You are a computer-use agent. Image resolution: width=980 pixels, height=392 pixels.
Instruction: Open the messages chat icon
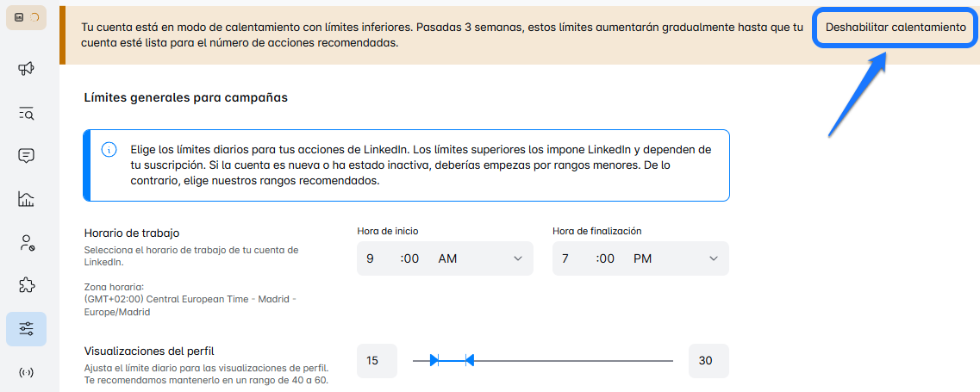(26, 156)
